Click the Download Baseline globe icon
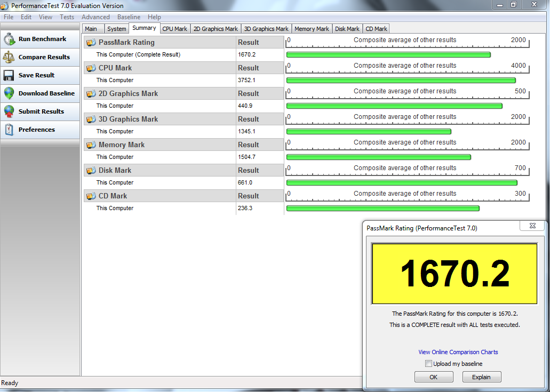This screenshot has width=550, height=392. (x=10, y=93)
